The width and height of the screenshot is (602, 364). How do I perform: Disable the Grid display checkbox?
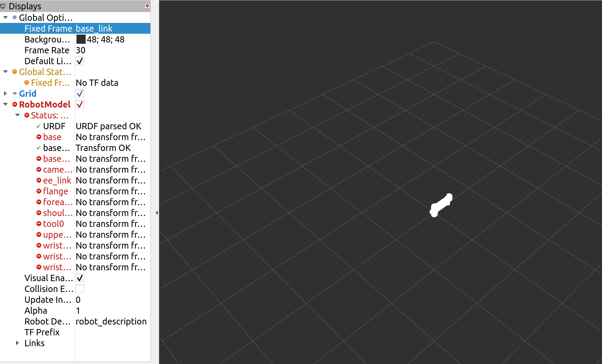(x=80, y=93)
